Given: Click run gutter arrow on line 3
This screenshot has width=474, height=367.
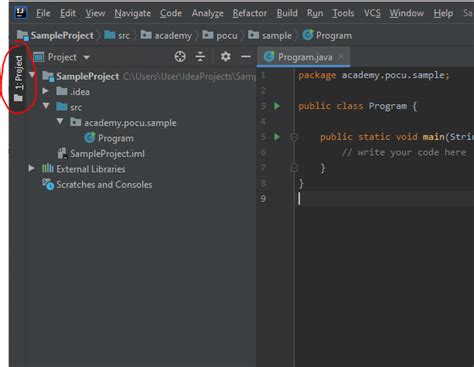Looking at the screenshot, I should pyautogui.click(x=277, y=106).
